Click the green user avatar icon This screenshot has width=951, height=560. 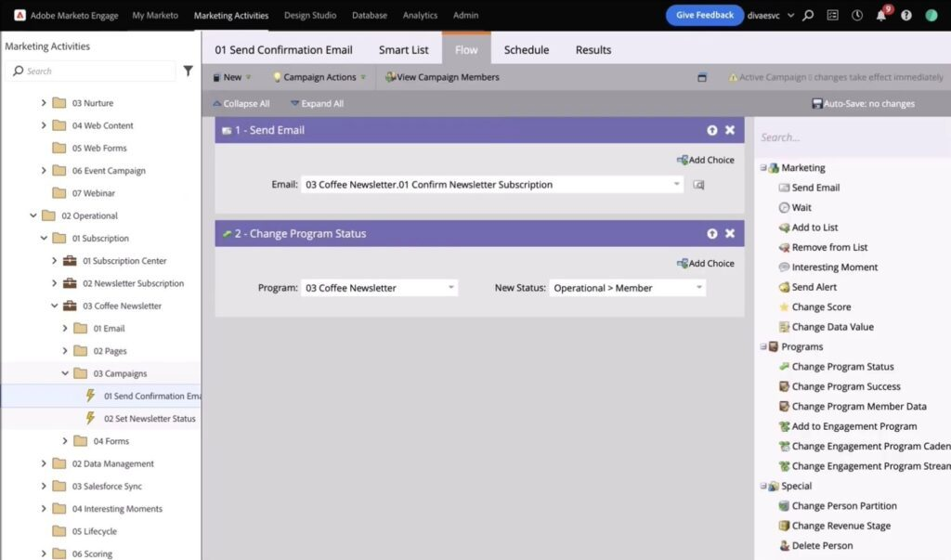[x=931, y=15]
